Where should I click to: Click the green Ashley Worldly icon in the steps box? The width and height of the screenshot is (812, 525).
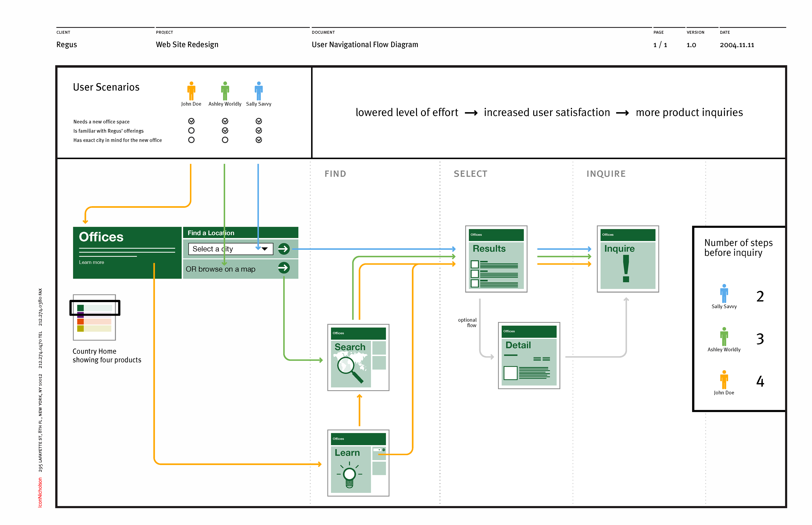tap(724, 337)
